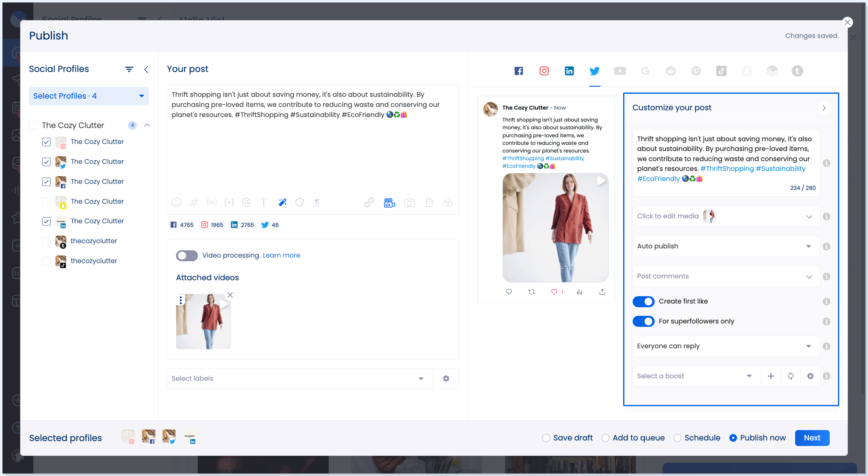Open the Learn more link
Image resolution: width=868 pixels, height=476 pixels.
coord(281,255)
